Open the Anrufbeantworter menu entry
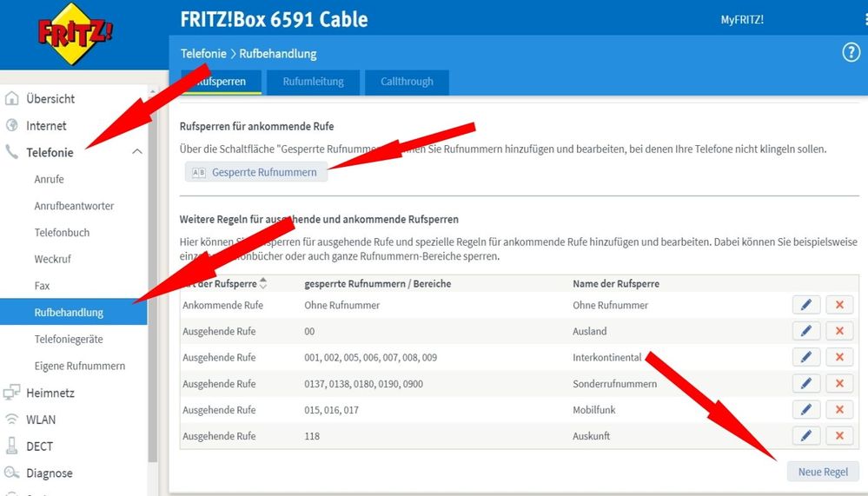This screenshot has width=868, height=496. click(x=74, y=205)
